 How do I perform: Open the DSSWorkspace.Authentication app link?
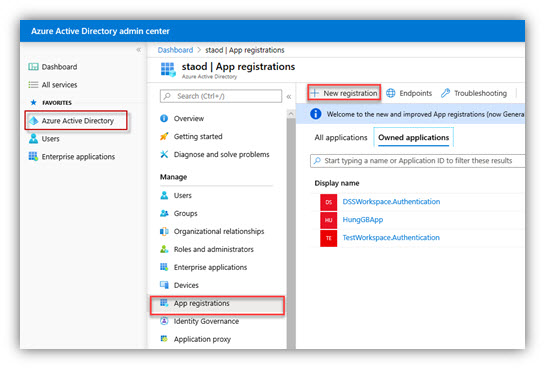click(x=391, y=202)
